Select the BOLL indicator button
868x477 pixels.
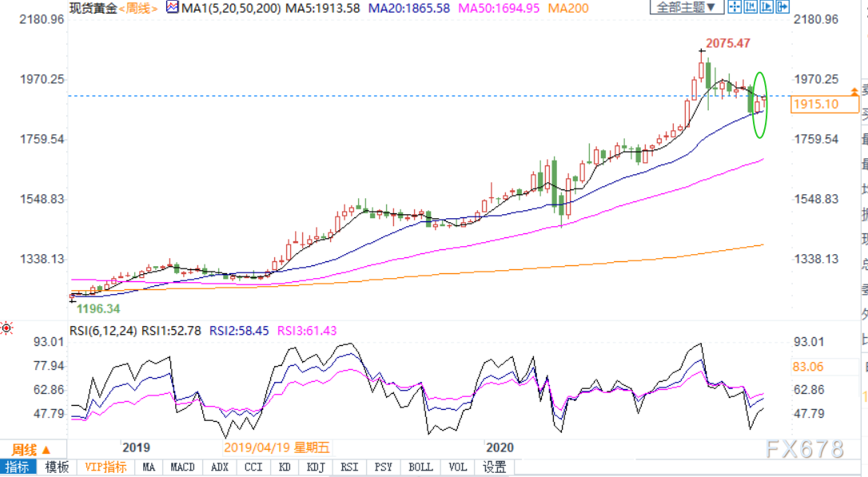pyautogui.click(x=420, y=467)
